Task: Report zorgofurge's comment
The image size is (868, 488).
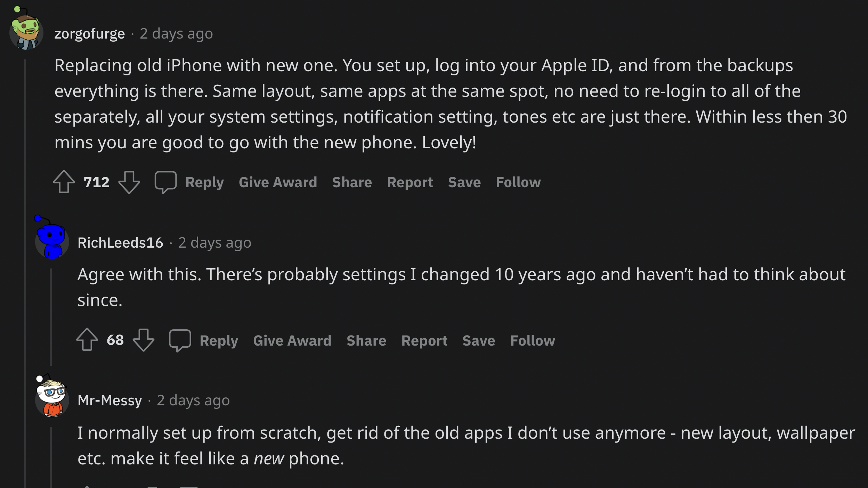Action: click(409, 182)
